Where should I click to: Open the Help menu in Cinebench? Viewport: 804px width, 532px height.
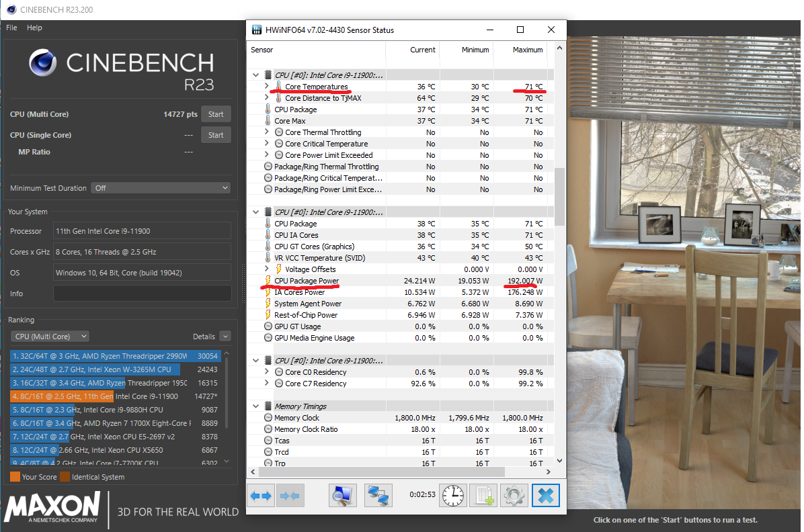point(34,28)
